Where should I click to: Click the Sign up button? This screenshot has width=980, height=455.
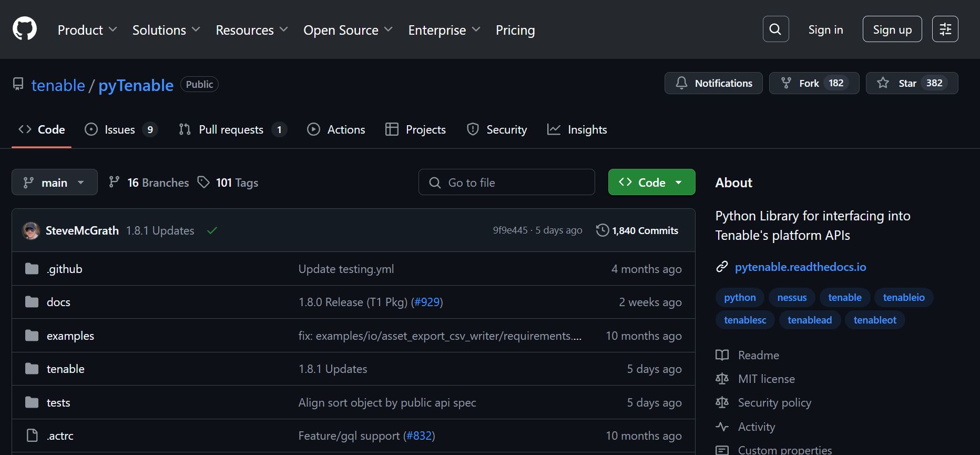(x=892, y=29)
